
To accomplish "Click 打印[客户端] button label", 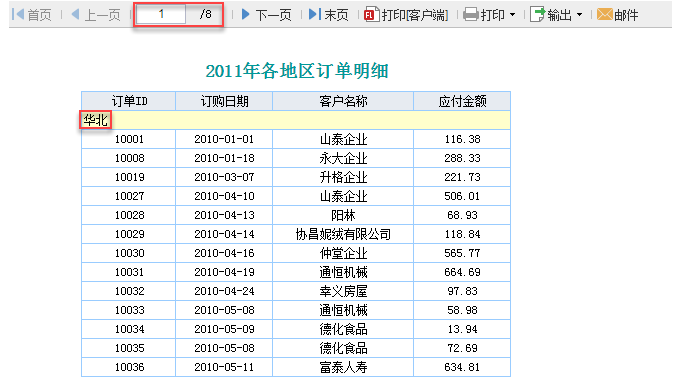I will pos(415,15).
